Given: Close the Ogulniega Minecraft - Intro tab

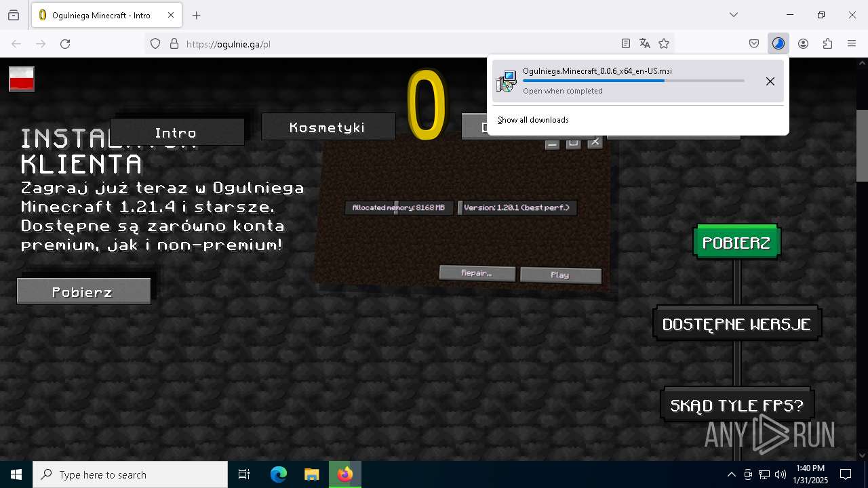Looking at the screenshot, I should click(171, 15).
